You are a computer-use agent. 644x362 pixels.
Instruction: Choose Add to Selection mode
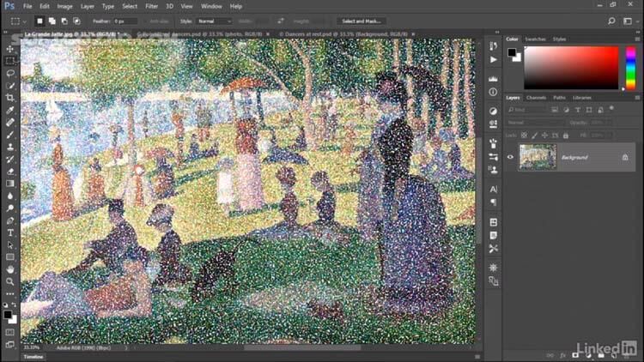pyautogui.click(x=52, y=21)
